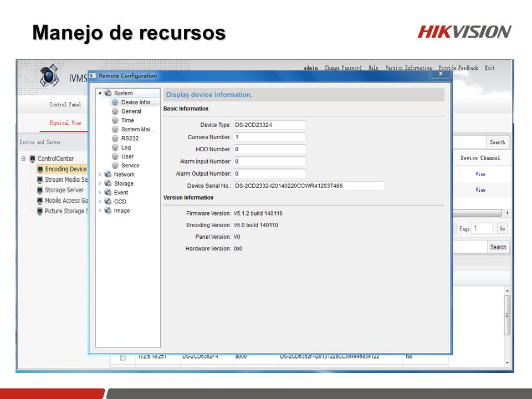532x399 pixels.
Task: Click the second View link
Action: (480, 190)
